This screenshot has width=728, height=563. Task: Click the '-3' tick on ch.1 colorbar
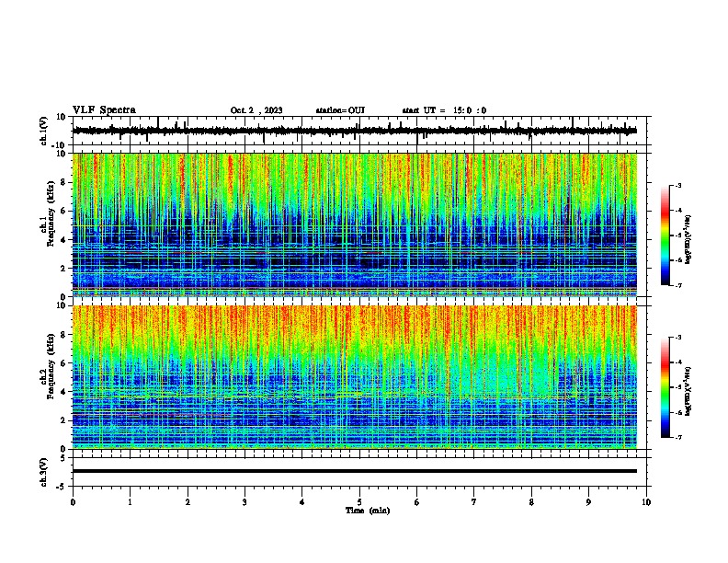[677, 185]
